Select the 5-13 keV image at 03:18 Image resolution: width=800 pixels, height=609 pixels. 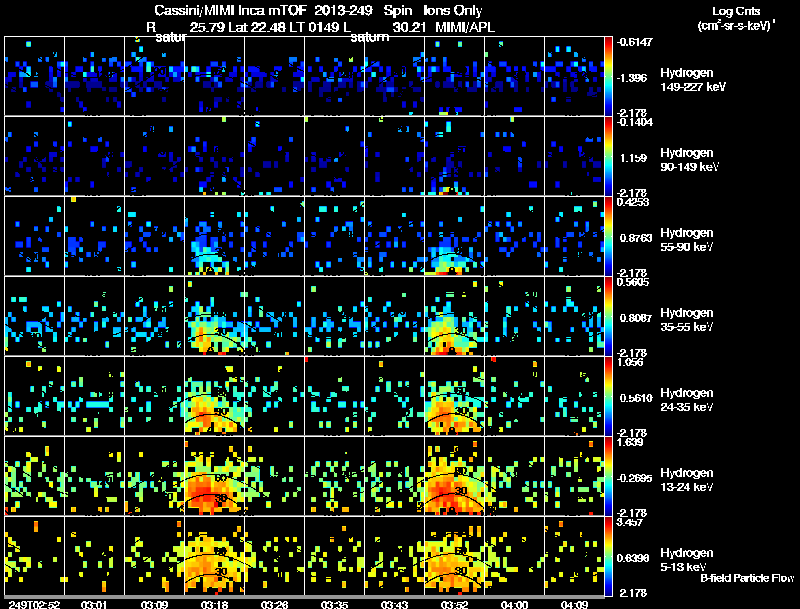(x=214, y=556)
